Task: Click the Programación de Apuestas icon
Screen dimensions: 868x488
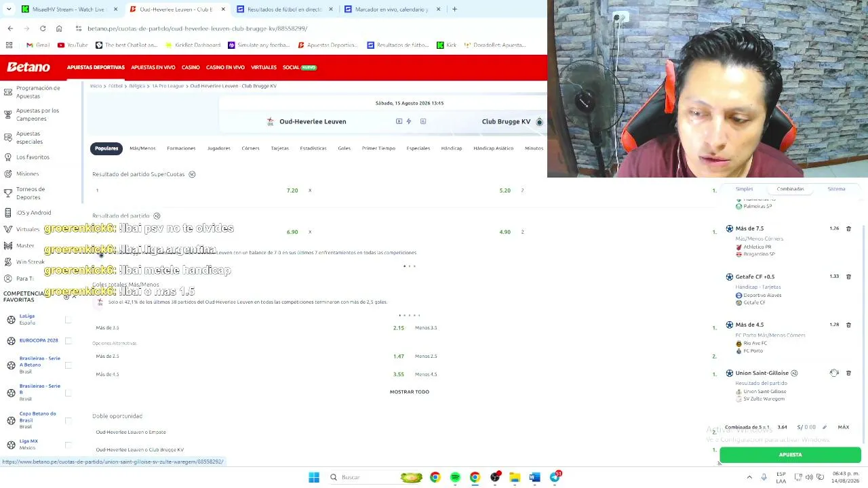Action: [8, 91]
